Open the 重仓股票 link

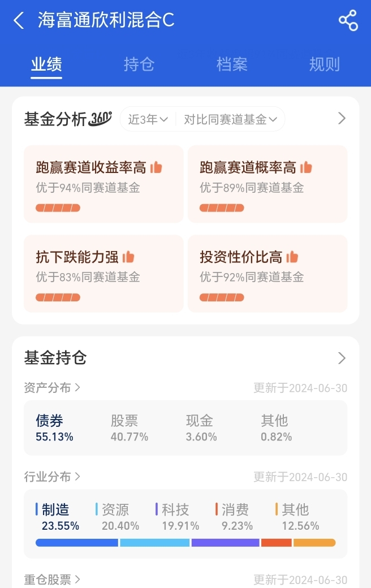tap(52, 580)
